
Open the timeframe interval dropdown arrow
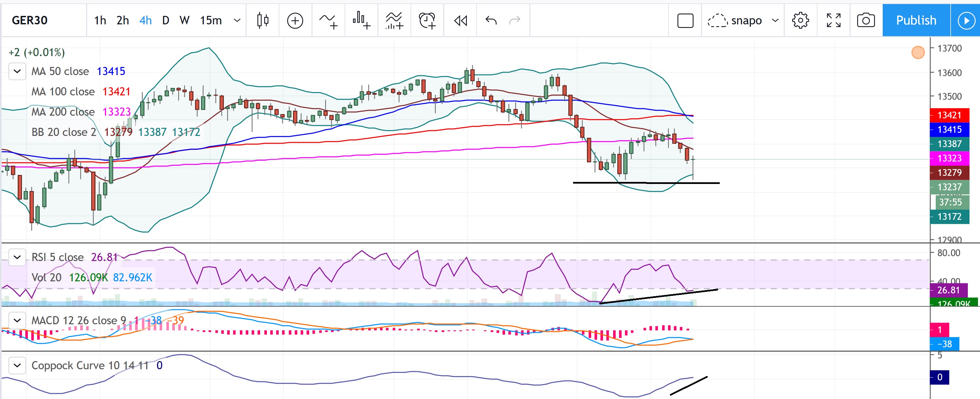pyautogui.click(x=237, y=20)
